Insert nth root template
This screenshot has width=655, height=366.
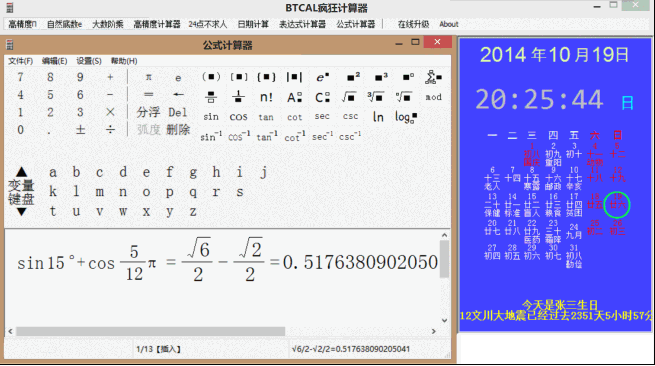pyautogui.click(x=404, y=97)
